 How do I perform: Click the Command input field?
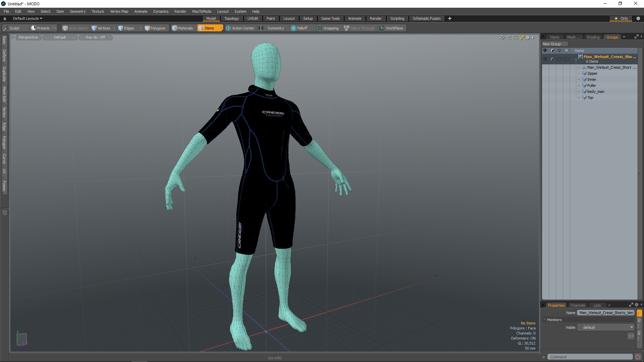tap(590, 357)
